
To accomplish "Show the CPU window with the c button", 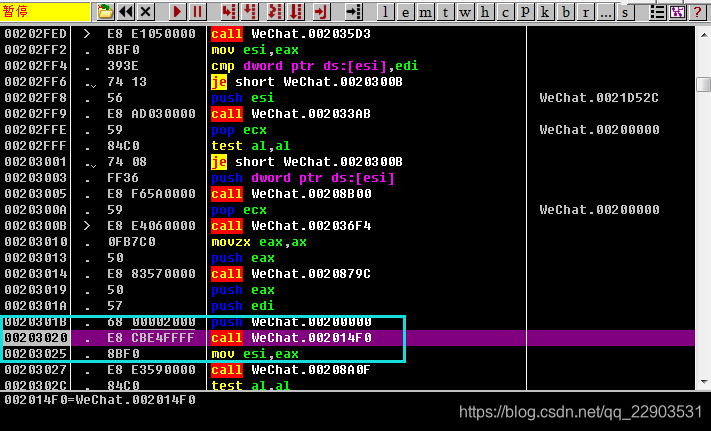I will click(x=505, y=11).
